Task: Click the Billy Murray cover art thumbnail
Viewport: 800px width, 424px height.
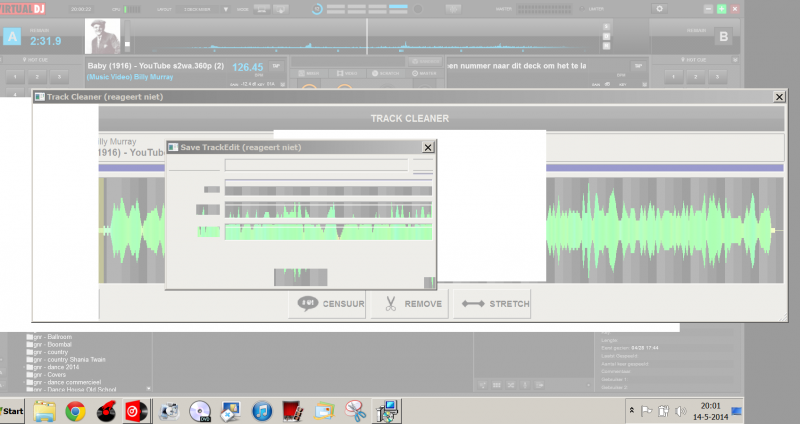Action: [x=103, y=36]
